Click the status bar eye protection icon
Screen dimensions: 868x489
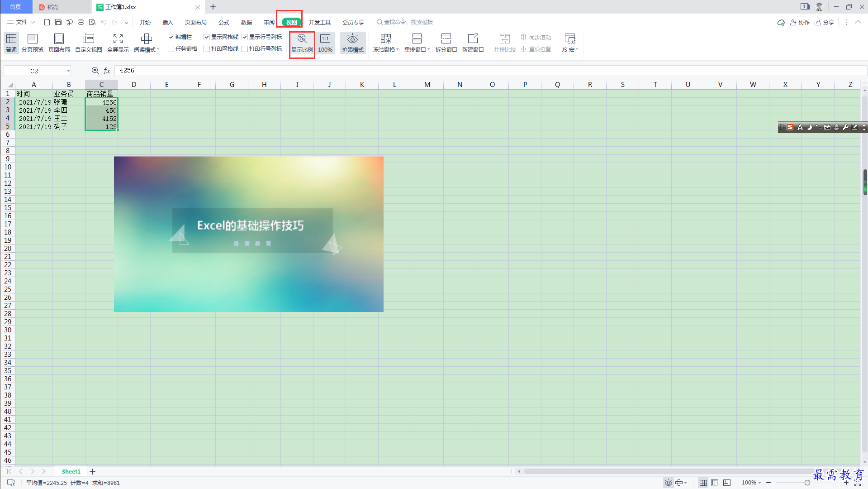tap(668, 483)
